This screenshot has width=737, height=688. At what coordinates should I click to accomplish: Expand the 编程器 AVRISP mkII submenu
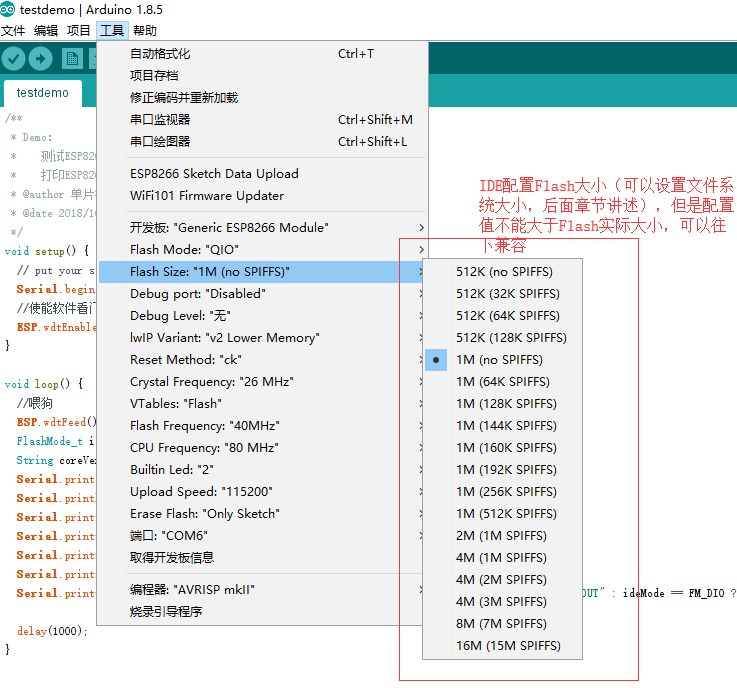tap(262, 590)
